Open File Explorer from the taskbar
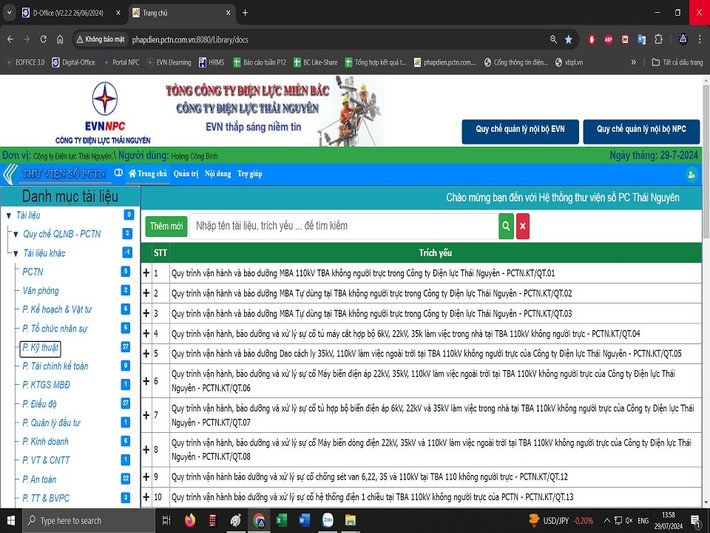710x533 pixels. coord(350,521)
